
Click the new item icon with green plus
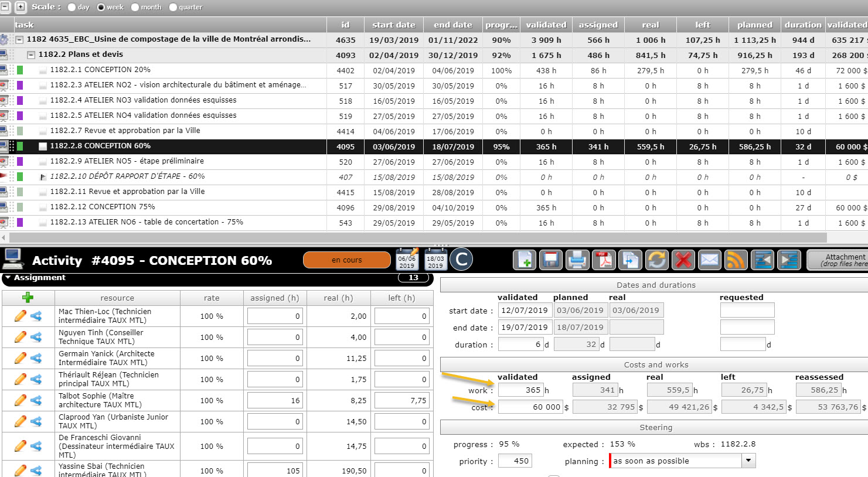(525, 260)
